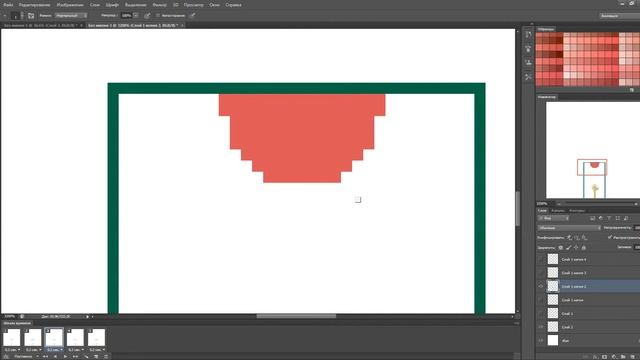Hide layer Слой 2
This screenshot has height=360, width=640.
541,327
